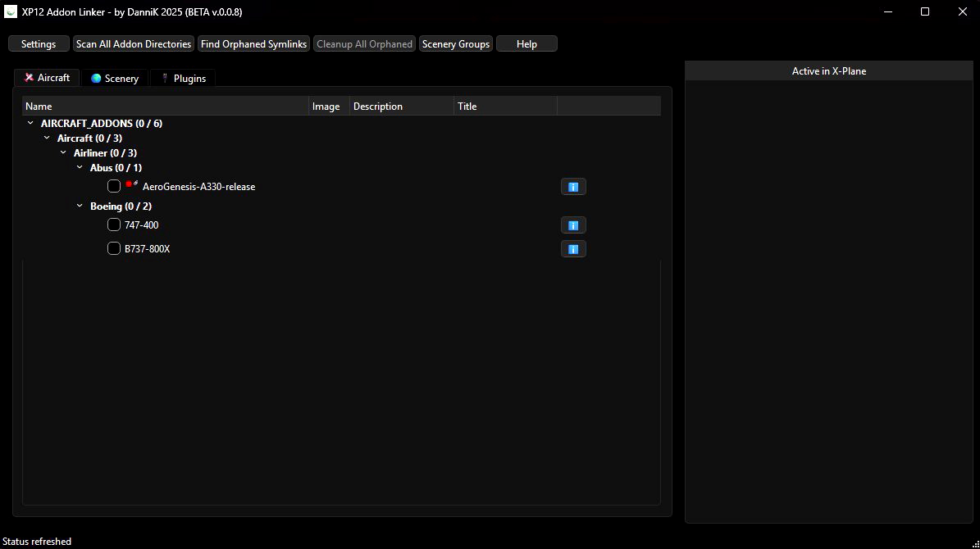The image size is (980, 549).
Task: Select the B737-800X checkbox
Action: [114, 248]
